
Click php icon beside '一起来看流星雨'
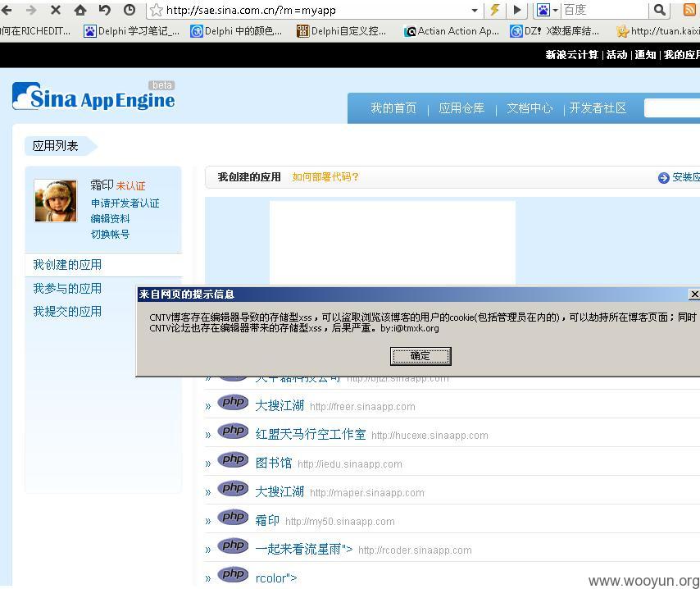click(x=233, y=545)
